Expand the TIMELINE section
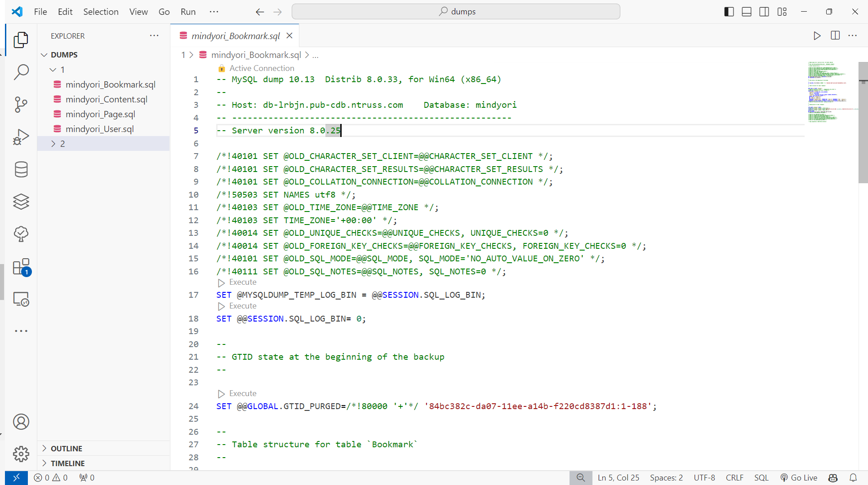The height and width of the screenshot is (485, 868). coord(67,463)
